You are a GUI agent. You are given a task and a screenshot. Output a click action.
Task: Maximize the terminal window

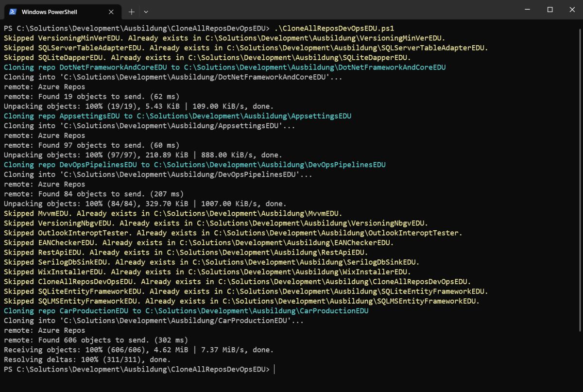pyautogui.click(x=550, y=10)
